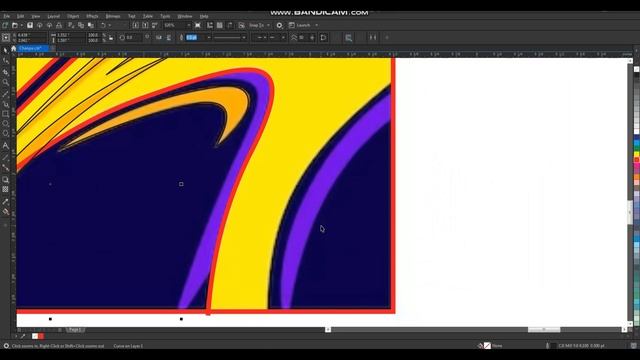The width and height of the screenshot is (640, 360).
Task: Click the Import icon
Action: 136,25
